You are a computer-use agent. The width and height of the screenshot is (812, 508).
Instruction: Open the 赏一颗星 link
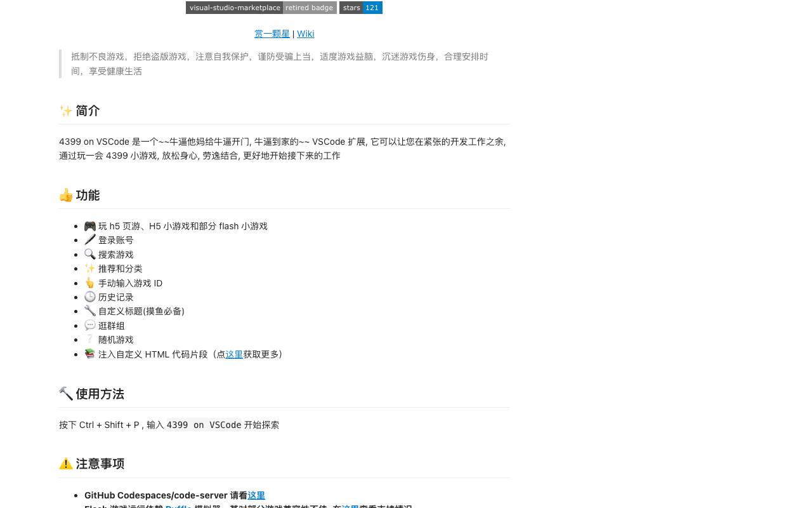[272, 34]
